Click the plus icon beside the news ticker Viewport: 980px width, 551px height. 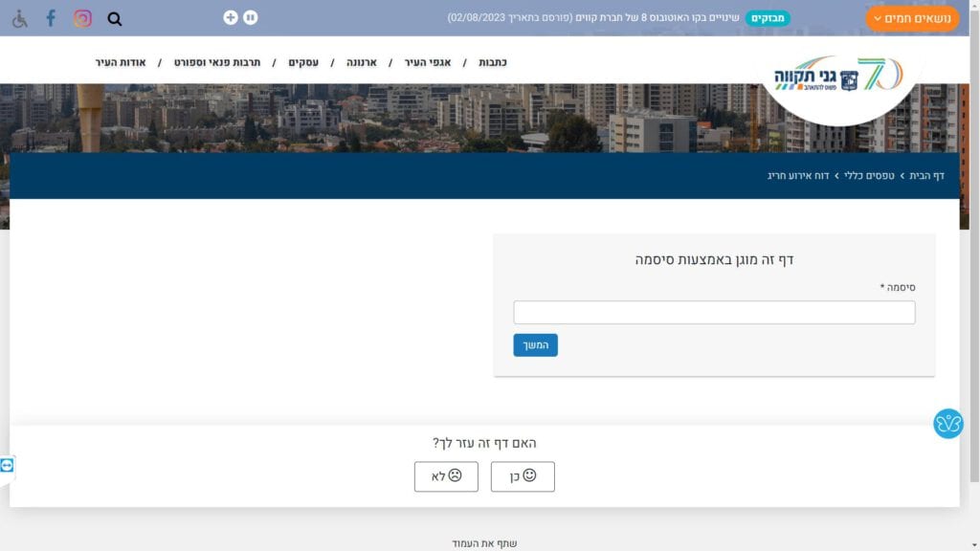[x=231, y=17]
